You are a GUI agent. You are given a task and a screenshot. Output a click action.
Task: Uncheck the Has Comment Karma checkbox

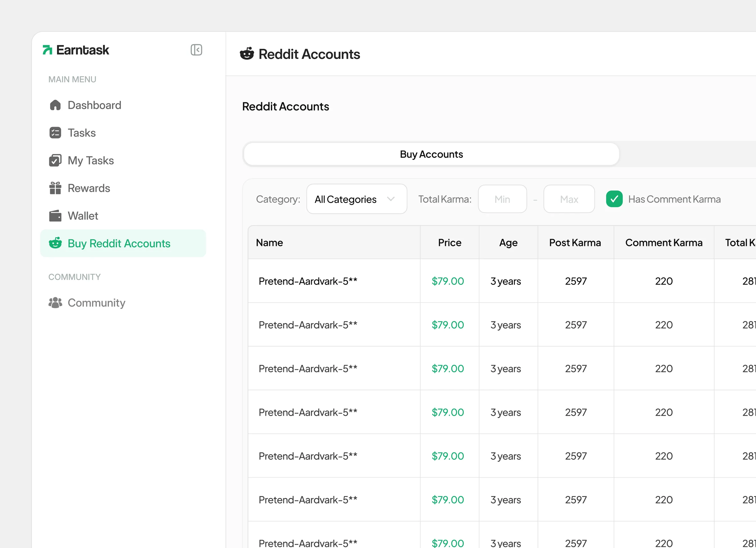tap(614, 199)
